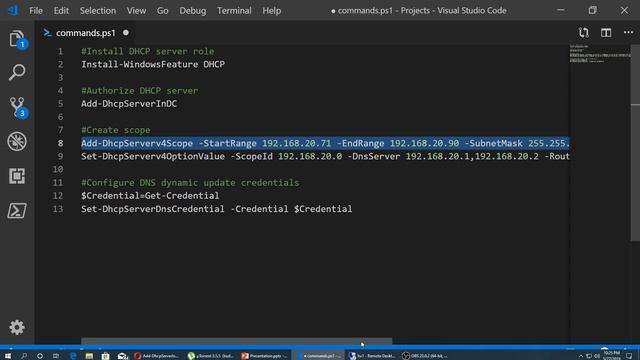This screenshot has height=360, width=640.
Task: Click line 'Add-DhcpServerInDC'
Action: tap(129, 104)
